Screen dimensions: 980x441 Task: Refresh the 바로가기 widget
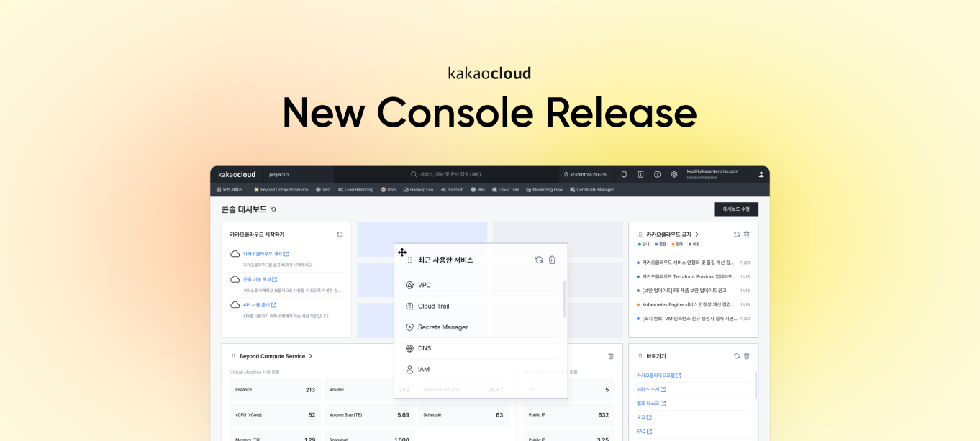click(737, 356)
